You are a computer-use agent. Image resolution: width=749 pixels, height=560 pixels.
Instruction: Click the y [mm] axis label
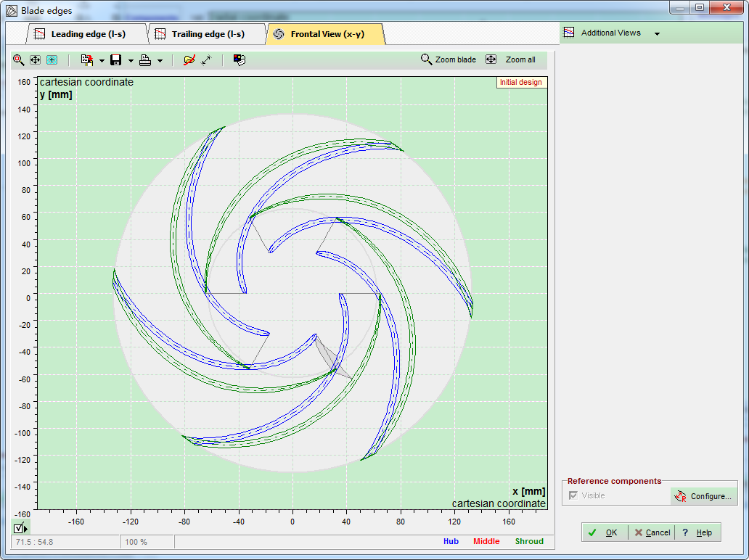[56, 94]
